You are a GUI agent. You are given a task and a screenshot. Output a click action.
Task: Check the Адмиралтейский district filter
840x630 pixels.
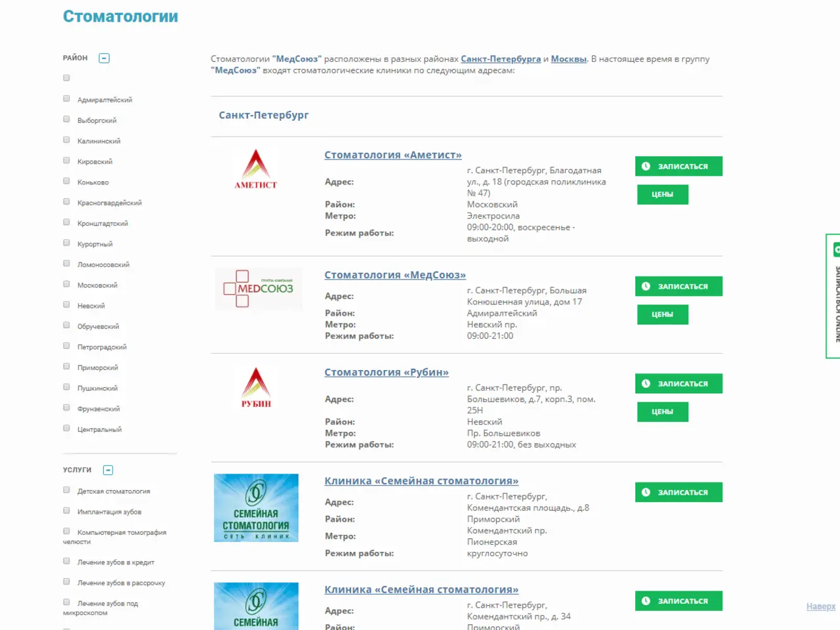(x=66, y=98)
